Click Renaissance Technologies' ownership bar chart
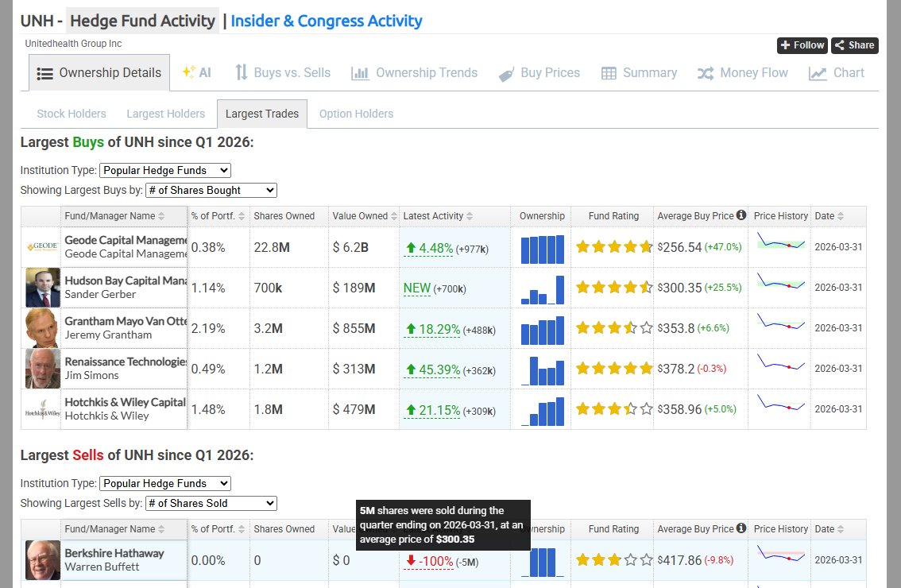 click(543, 371)
